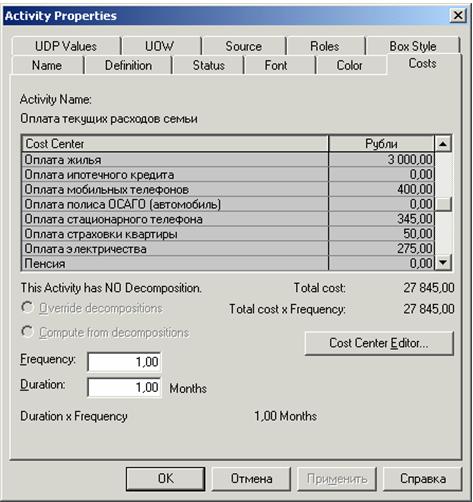This screenshot has height=502, width=473.
Task: Open help with Справка button
Action: (x=423, y=479)
